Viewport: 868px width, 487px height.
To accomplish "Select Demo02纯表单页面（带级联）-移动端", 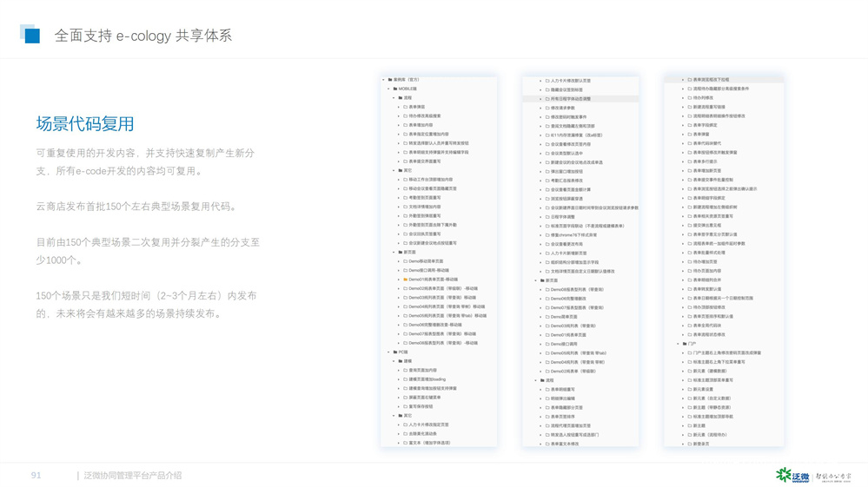I will [443, 288].
